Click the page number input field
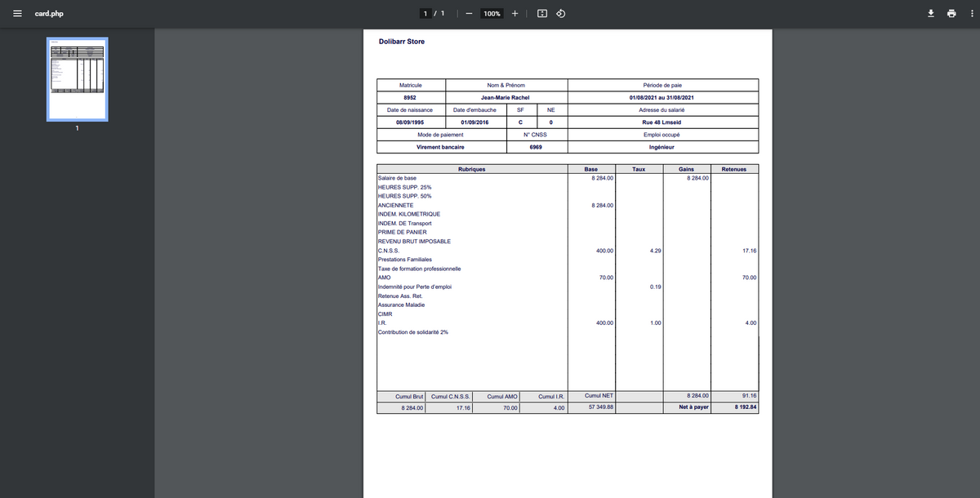Image resolution: width=980 pixels, height=498 pixels. 425,13
